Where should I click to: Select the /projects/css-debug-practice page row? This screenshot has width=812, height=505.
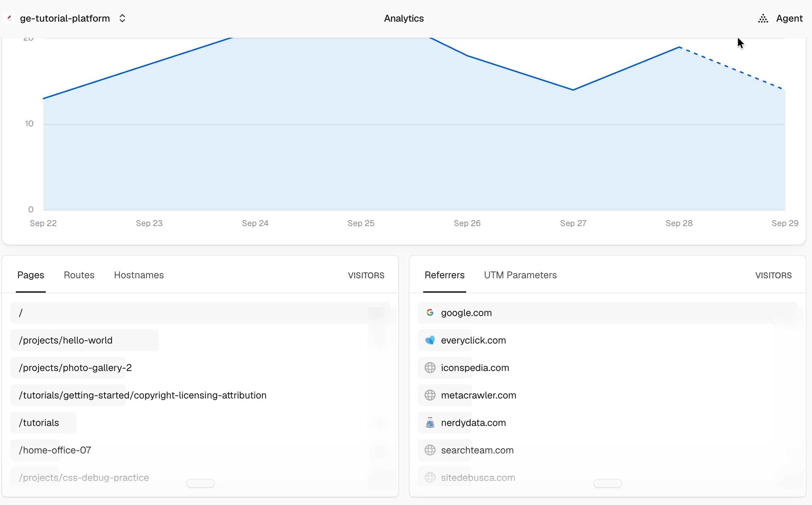[x=200, y=478]
